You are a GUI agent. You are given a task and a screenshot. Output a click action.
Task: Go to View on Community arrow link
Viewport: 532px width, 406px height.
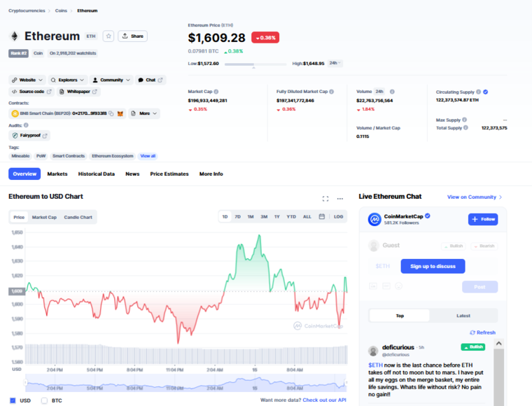click(475, 197)
